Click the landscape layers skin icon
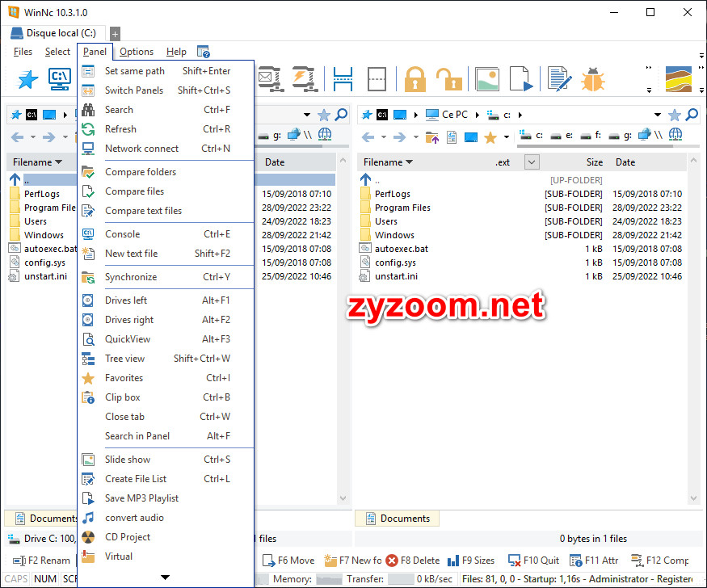 coord(679,79)
